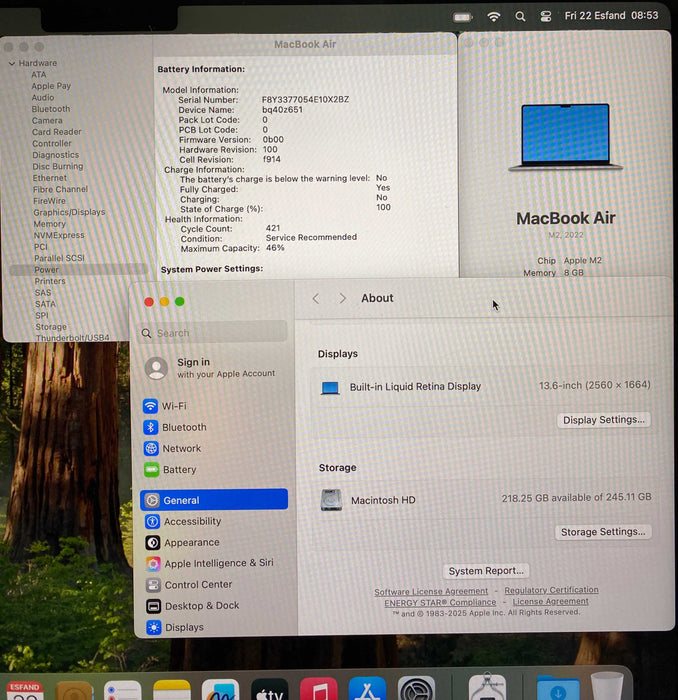Open Downloads folder in the Dock
678x700 pixels.
coord(558,688)
